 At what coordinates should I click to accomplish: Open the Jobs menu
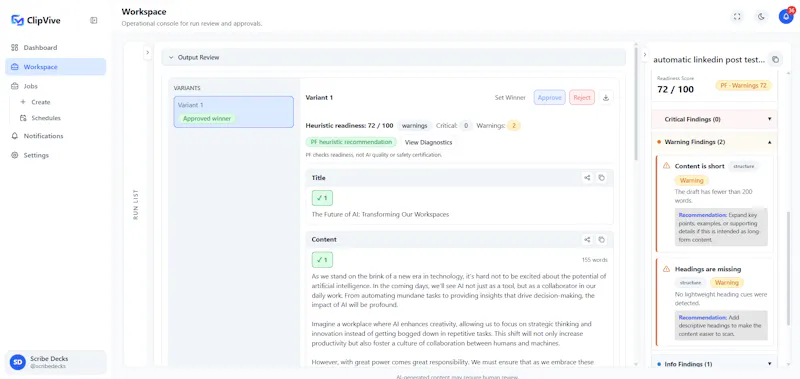coord(56,86)
